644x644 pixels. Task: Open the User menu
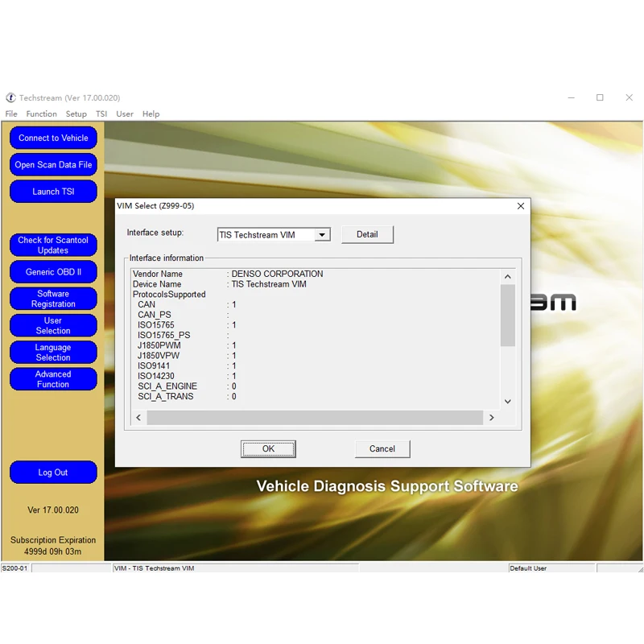coord(125,114)
